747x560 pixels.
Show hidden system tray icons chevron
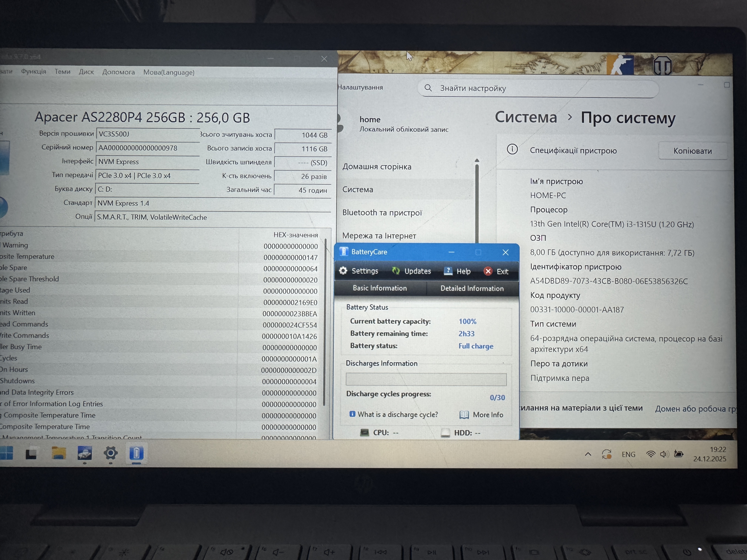pyautogui.click(x=588, y=454)
